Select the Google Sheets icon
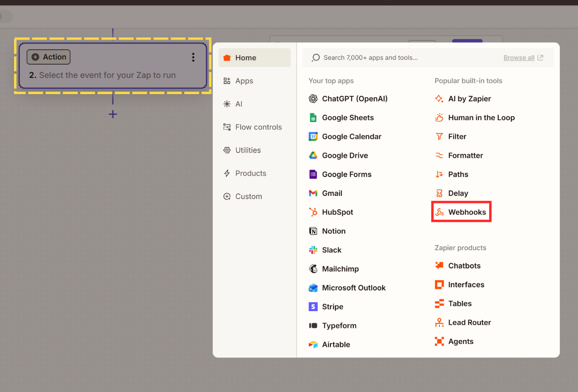 pos(313,118)
